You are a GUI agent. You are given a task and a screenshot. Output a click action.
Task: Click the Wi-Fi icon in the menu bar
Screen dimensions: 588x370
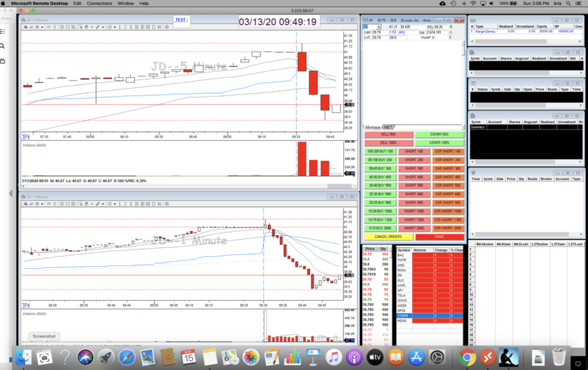click(x=473, y=4)
